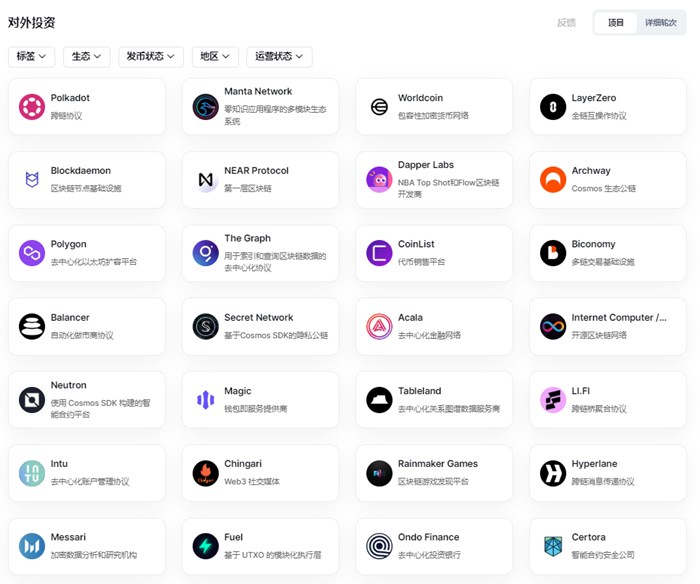Expand the 地区 filter dropdown
700x584 pixels.
point(215,57)
